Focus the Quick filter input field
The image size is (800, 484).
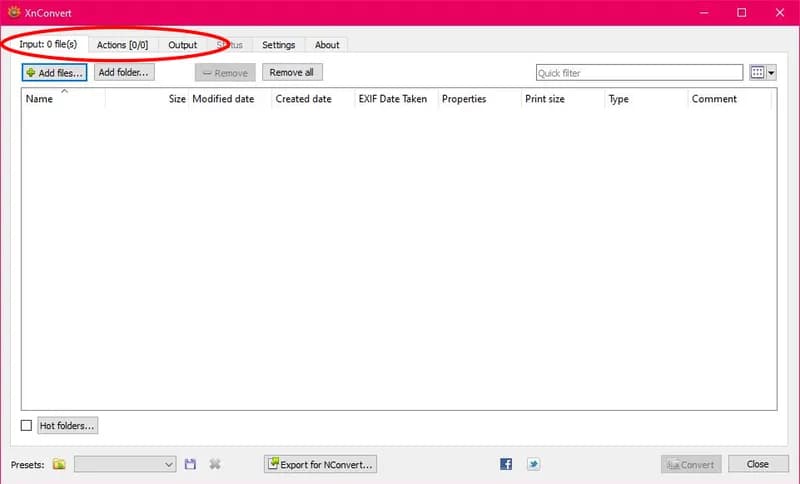click(639, 72)
